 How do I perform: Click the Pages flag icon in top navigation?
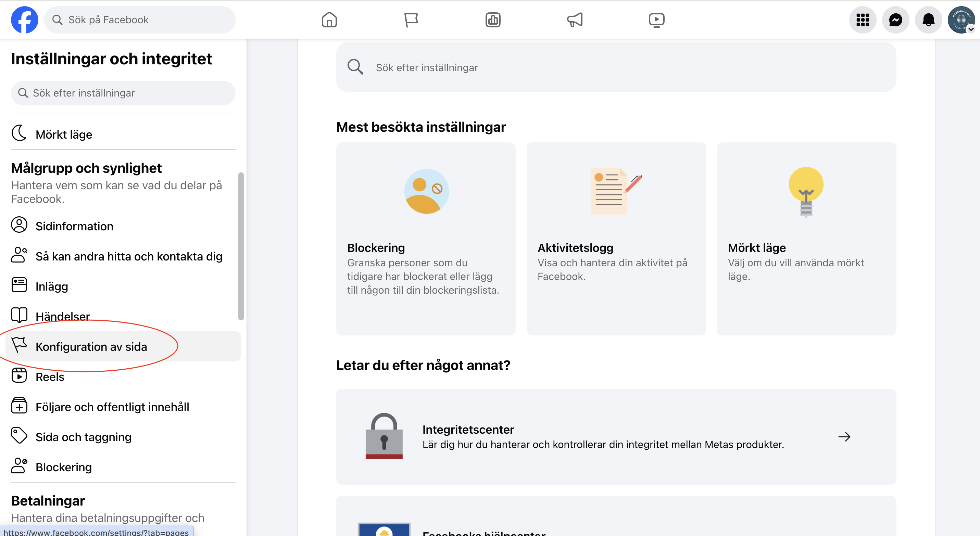click(x=411, y=20)
